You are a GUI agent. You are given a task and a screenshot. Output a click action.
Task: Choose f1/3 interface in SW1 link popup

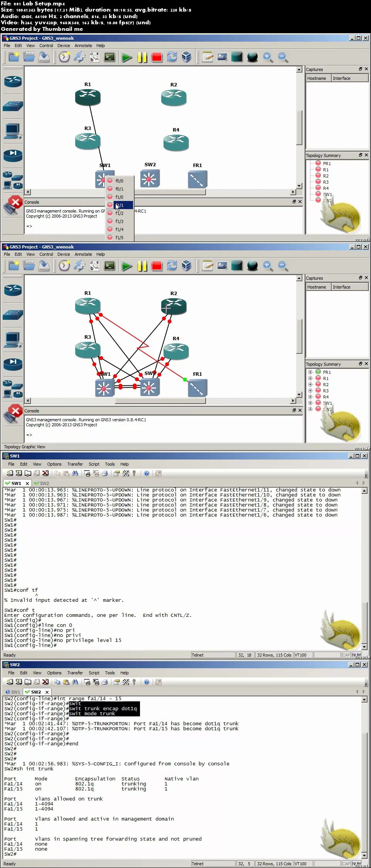120,221
